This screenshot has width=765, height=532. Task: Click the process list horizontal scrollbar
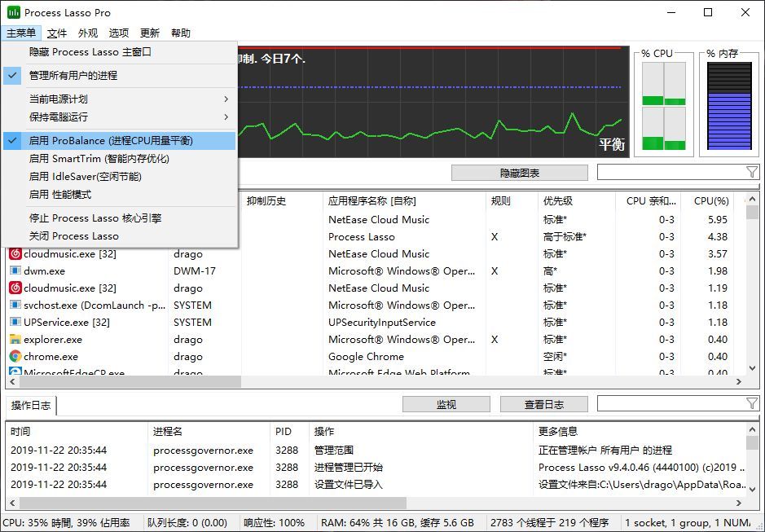click(x=376, y=381)
